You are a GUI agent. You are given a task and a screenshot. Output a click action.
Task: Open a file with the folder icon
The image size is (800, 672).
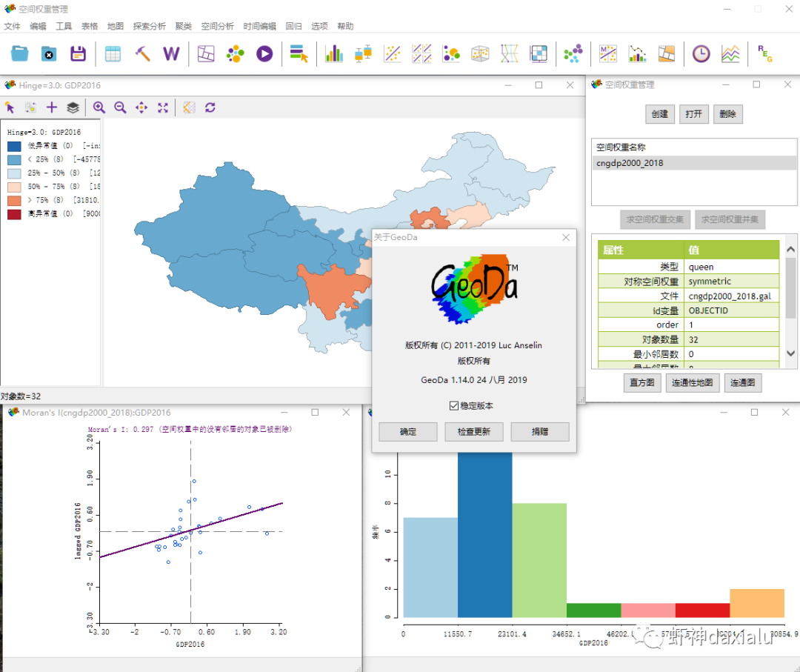coord(20,53)
